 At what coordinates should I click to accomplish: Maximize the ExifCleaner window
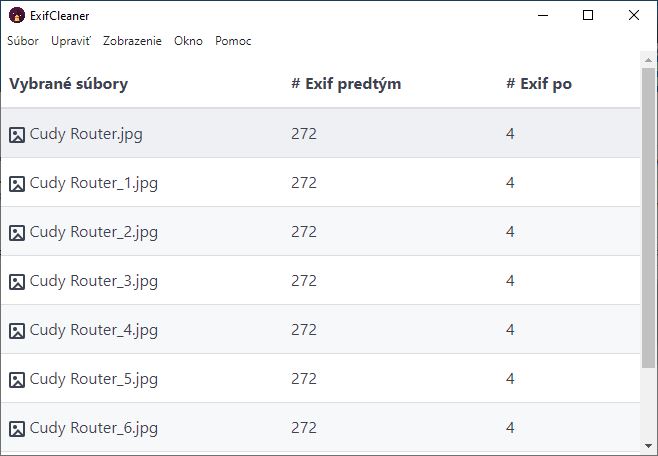point(588,15)
